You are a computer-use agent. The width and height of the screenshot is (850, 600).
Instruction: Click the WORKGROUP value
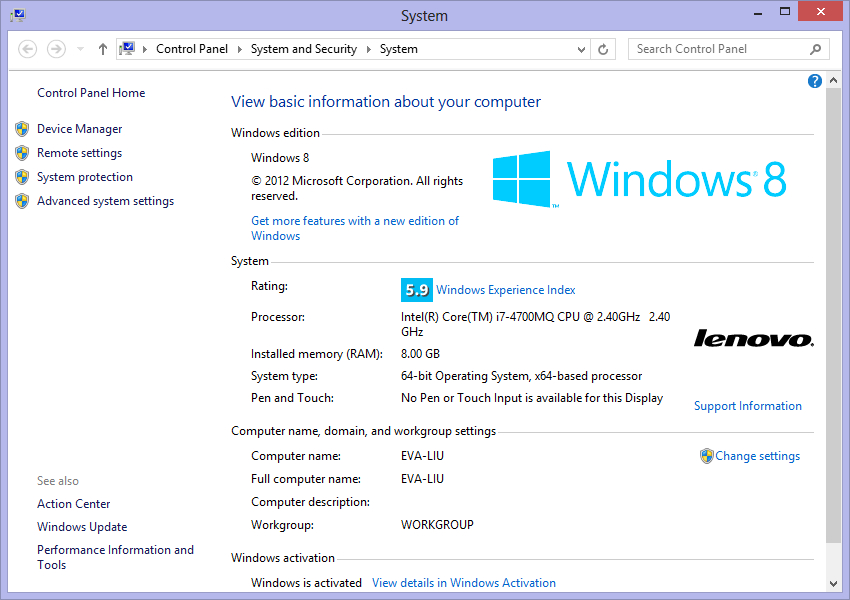tap(437, 525)
